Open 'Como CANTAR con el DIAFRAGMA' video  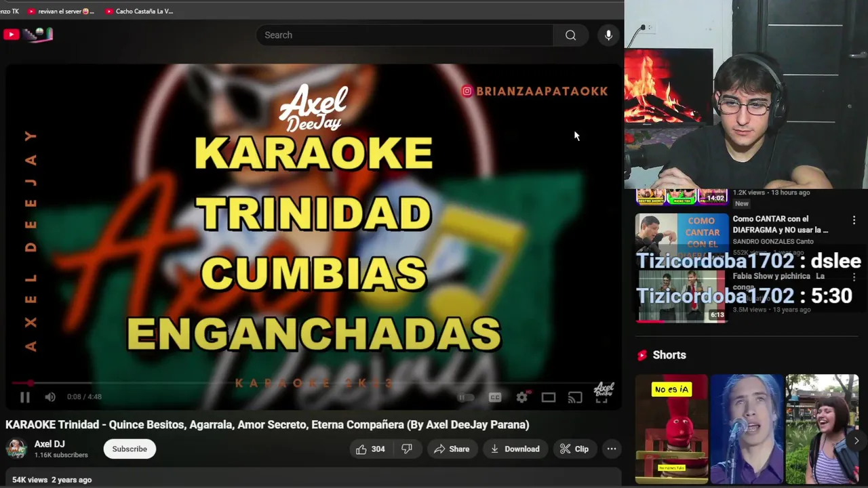click(x=781, y=224)
